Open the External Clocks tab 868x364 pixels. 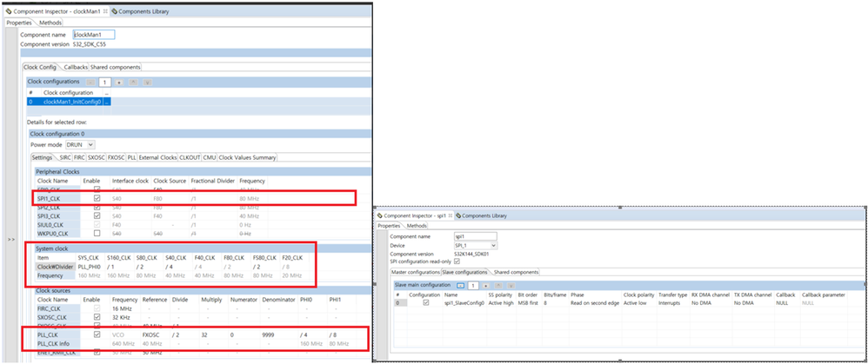click(x=157, y=157)
